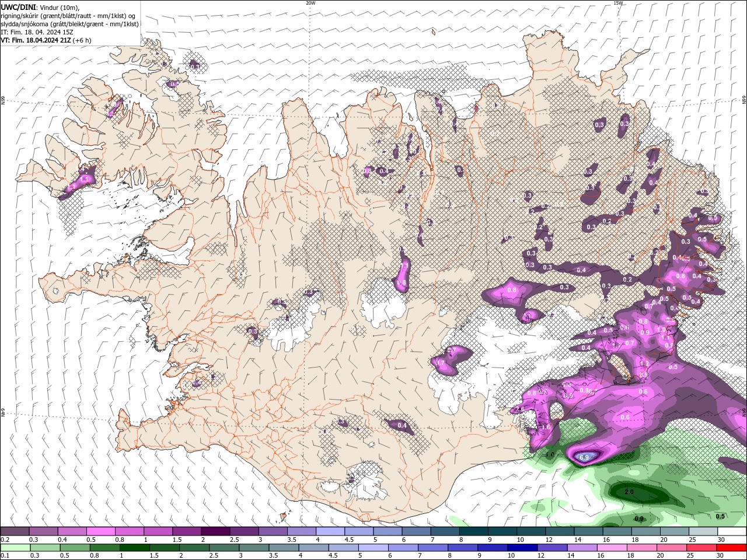Pick the bright pink upper swatch above 0.5

coord(100,531)
